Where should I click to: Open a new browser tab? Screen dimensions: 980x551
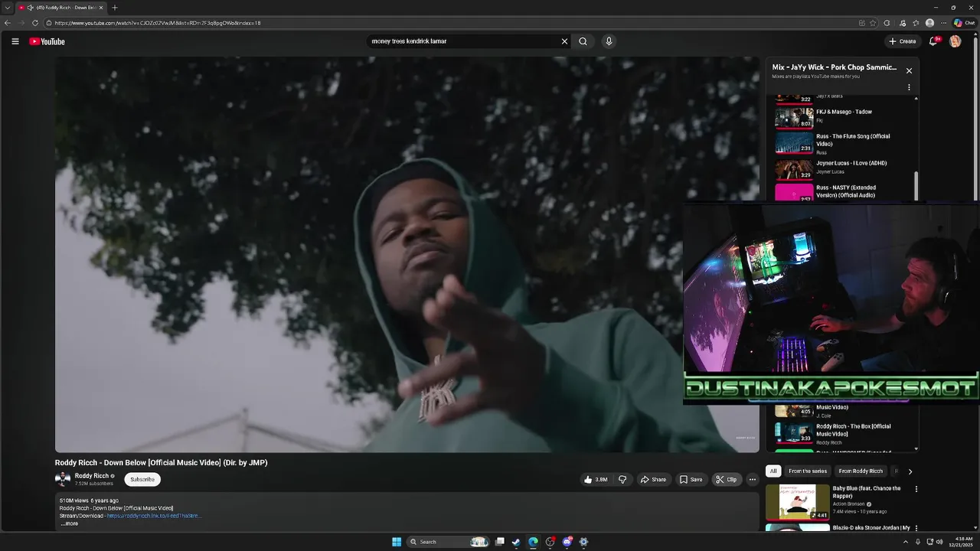115,8
